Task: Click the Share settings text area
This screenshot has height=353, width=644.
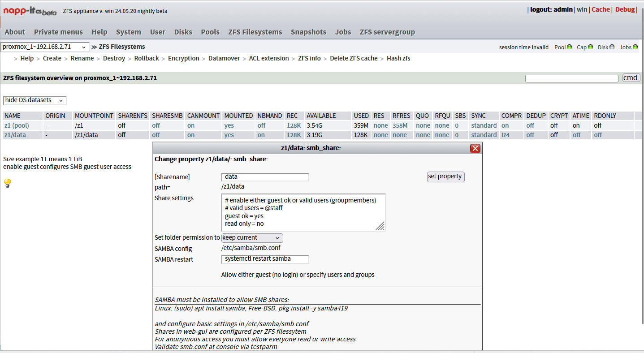Action: click(x=303, y=212)
